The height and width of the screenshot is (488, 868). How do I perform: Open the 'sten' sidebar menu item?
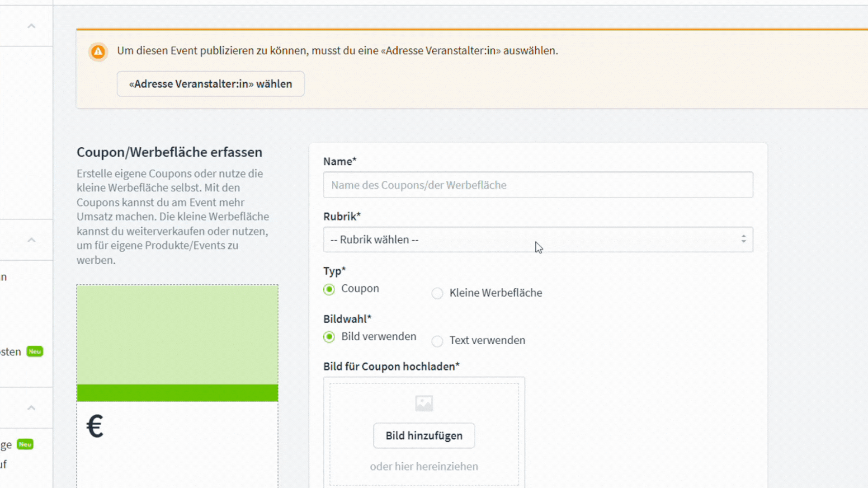click(10, 352)
